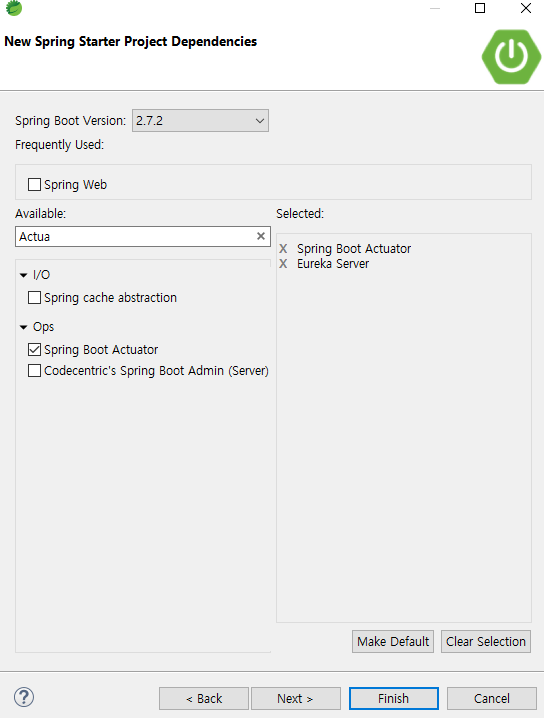The height and width of the screenshot is (718, 544).
Task: Uncheck Spring Boot Actuator
Action: click(34, 350)
